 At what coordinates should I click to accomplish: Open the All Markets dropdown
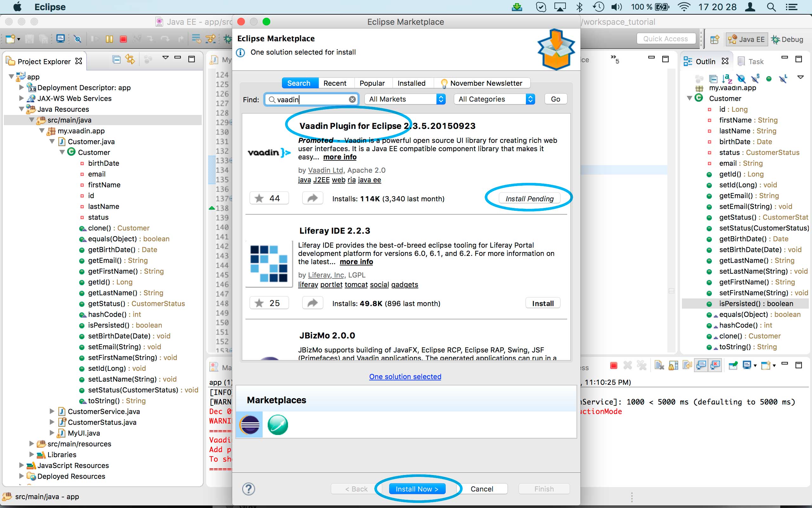tap(405, 99)
